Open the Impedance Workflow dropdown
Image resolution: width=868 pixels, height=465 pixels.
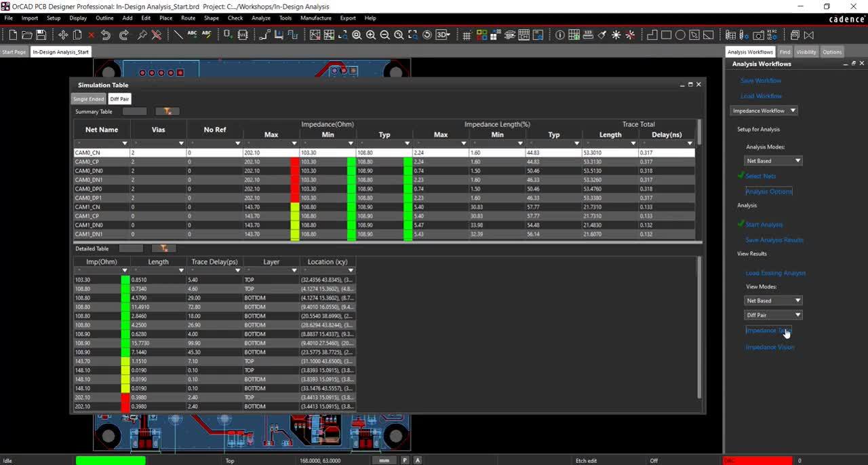764,111
